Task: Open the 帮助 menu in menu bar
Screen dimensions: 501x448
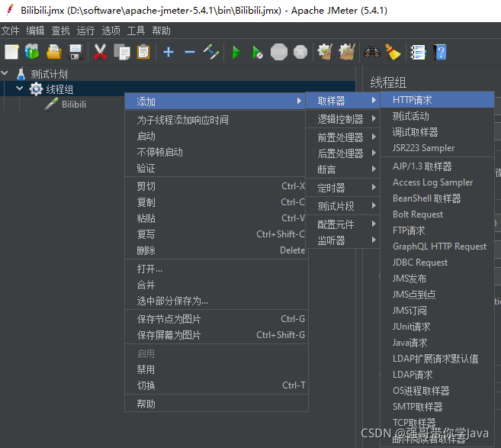Action: pyautogui.click(x=161, y=31)
